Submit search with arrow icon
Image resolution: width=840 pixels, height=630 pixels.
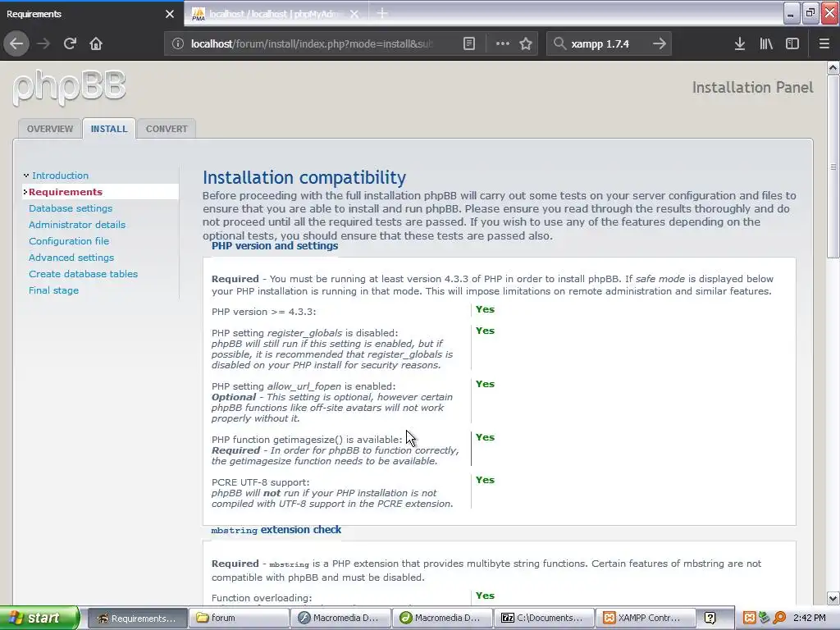[x=660, y=43]
